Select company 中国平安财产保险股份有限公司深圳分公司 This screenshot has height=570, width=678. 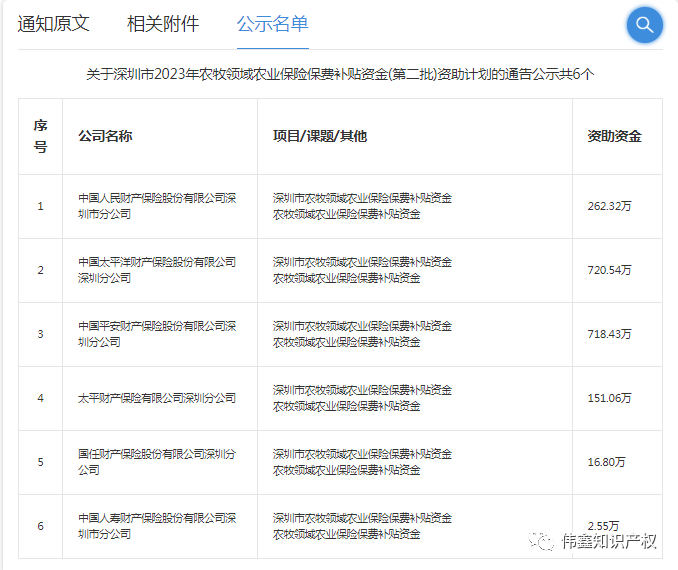[x=157, y=334]
